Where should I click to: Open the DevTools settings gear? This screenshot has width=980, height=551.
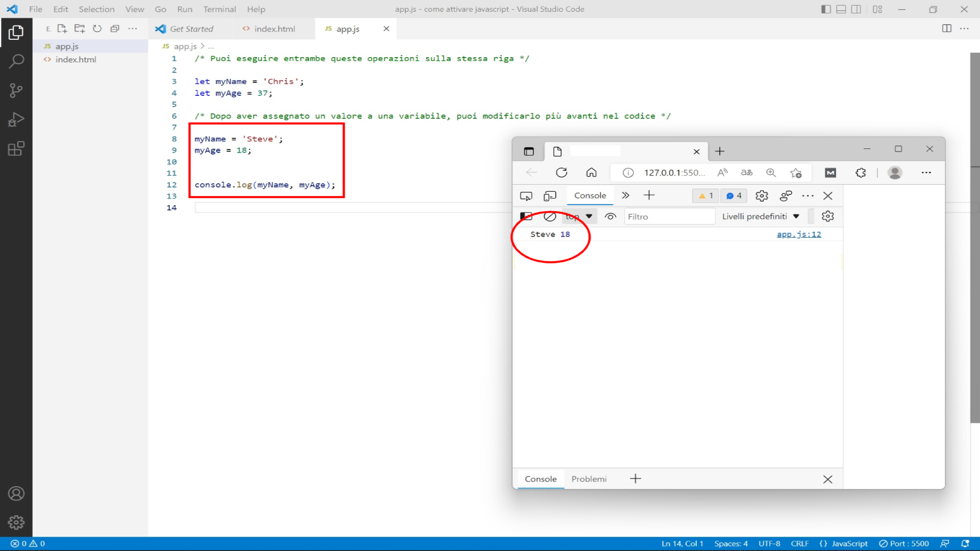point(762,195)
